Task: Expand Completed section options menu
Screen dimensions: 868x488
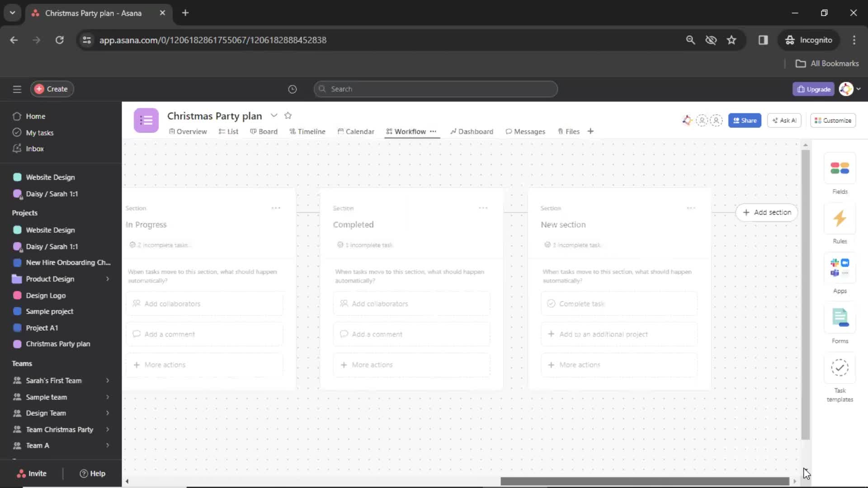Action: 483,208
